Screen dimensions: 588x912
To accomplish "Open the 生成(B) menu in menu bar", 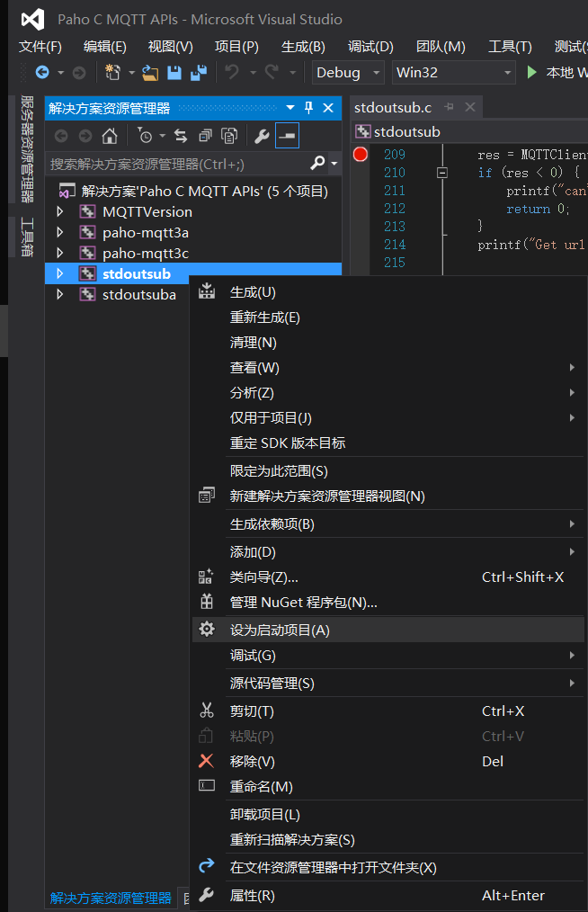I will pos(303,47).
